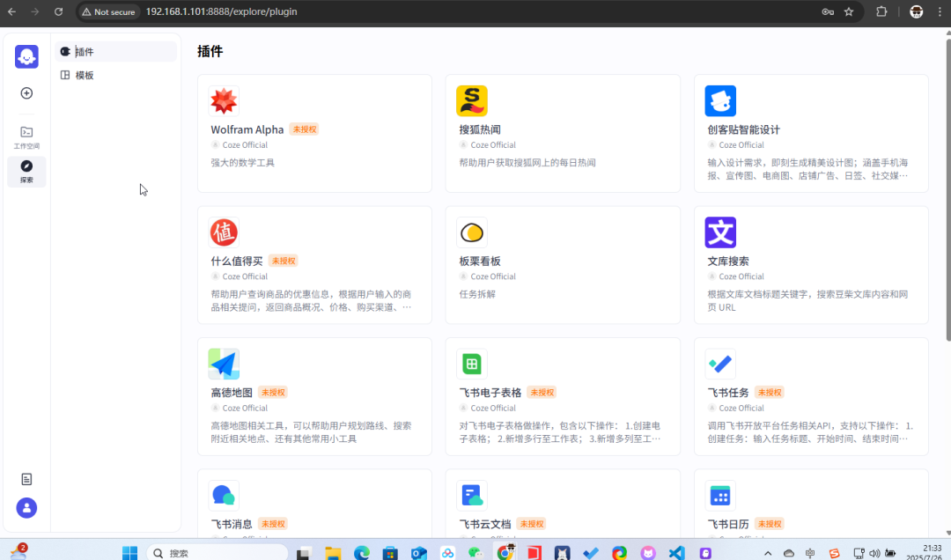The height and width of the screenshot is (560, 951).
Task: Open the 板栗看板 plugin card
Action: click(563, 265)
